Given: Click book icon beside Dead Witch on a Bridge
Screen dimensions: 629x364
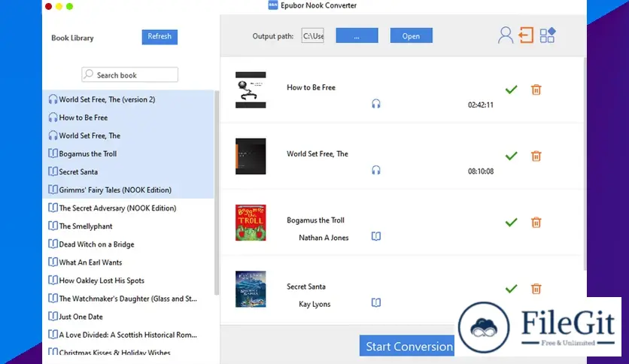Looking at the screenshot, I should click(53, 244).
